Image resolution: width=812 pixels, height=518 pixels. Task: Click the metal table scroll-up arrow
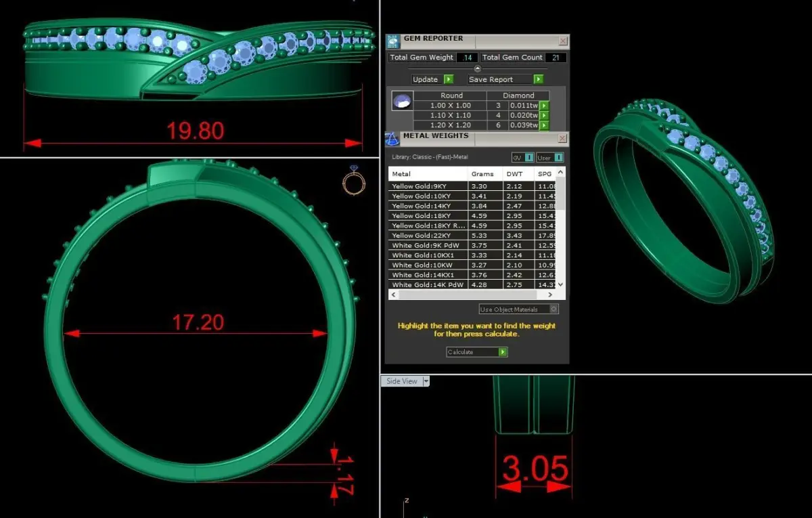[560, 173]
